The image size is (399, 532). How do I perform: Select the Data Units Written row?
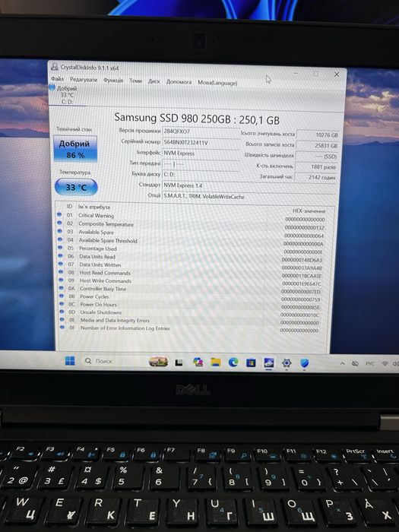coord(193,265)
